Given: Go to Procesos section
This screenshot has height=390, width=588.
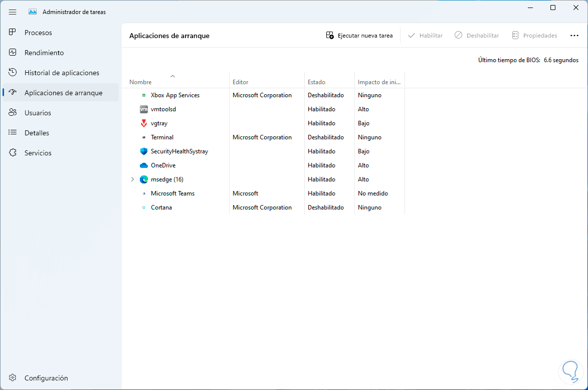Looking at the screenshot, I should coord(38,33).
